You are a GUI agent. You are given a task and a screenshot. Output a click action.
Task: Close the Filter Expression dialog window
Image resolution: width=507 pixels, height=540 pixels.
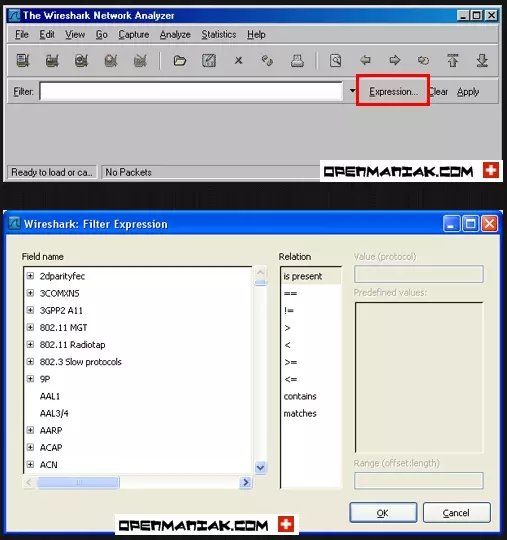[489, 224]
